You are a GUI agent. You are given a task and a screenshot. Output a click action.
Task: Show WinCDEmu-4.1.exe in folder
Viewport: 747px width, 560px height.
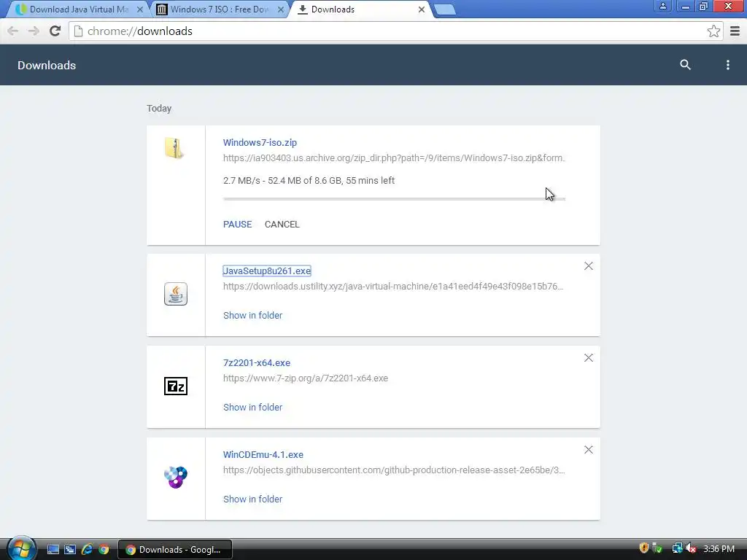[x=252, y=499]
